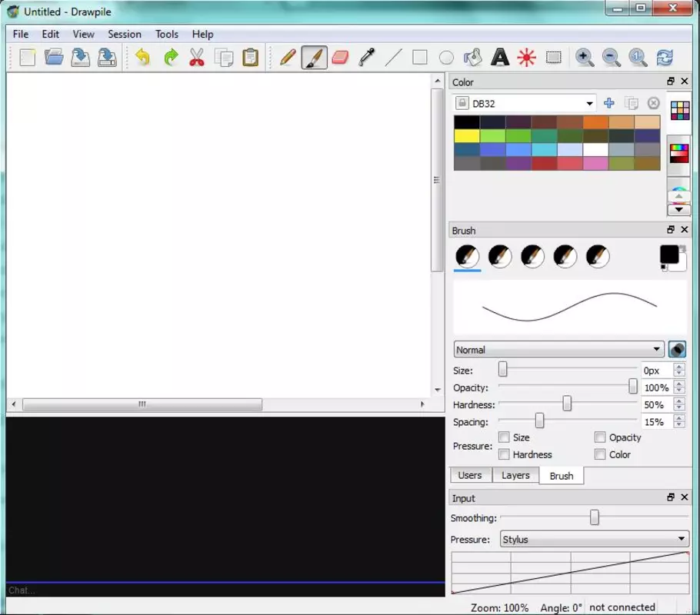Open the Edit menu

(x=51, y=35)
